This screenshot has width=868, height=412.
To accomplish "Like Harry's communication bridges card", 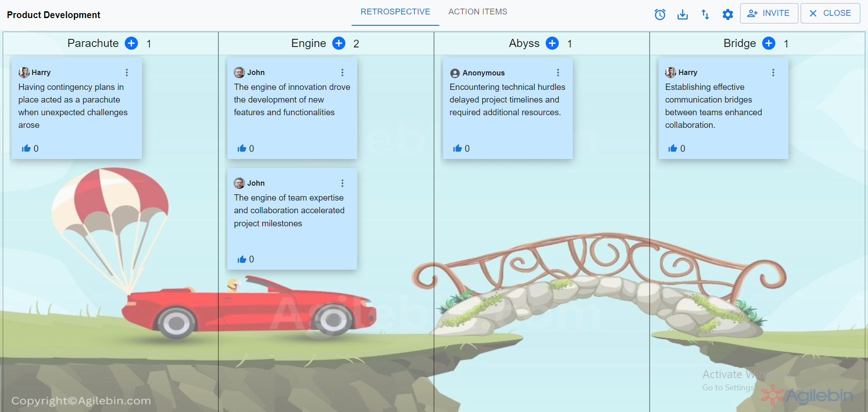I will tap(673, 148).
